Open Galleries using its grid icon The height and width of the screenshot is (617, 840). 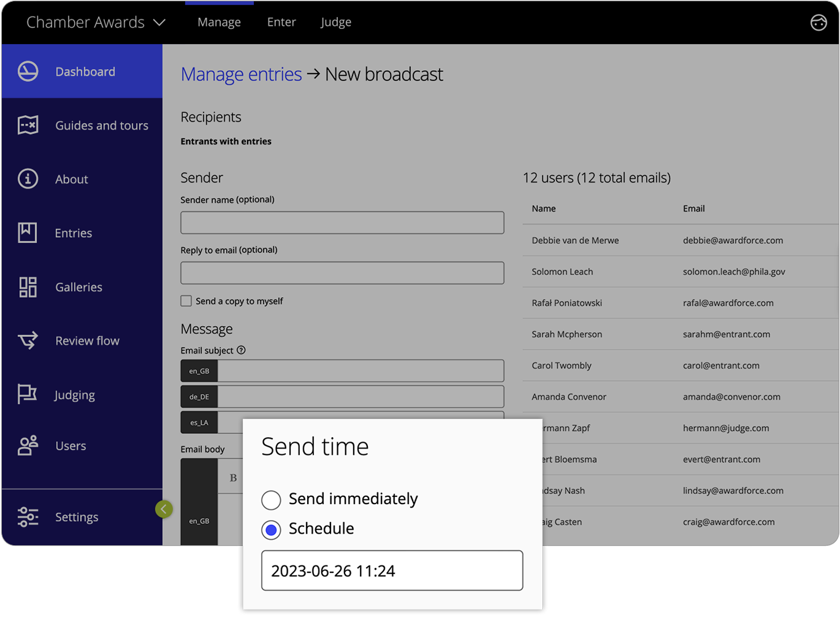[x=27, y=287]
